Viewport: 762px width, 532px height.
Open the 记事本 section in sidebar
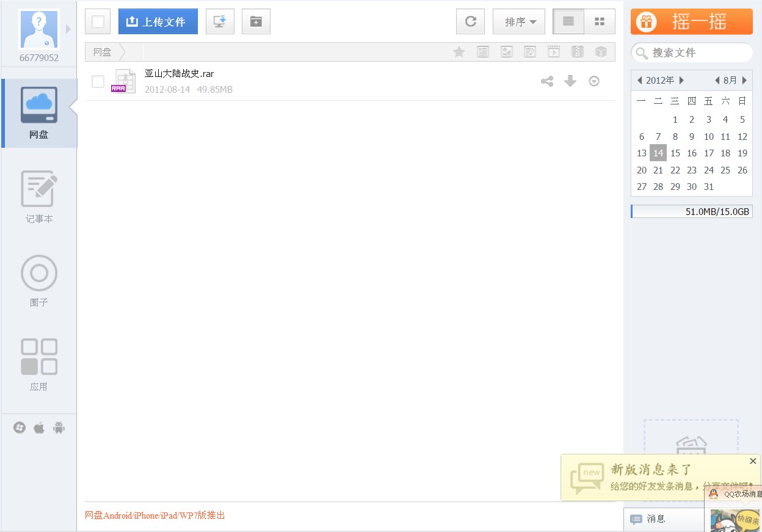39,197
